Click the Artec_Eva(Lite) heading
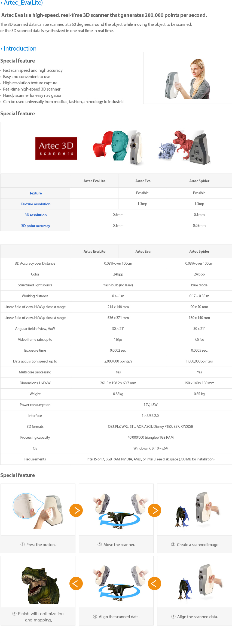 tap(22, 3)
